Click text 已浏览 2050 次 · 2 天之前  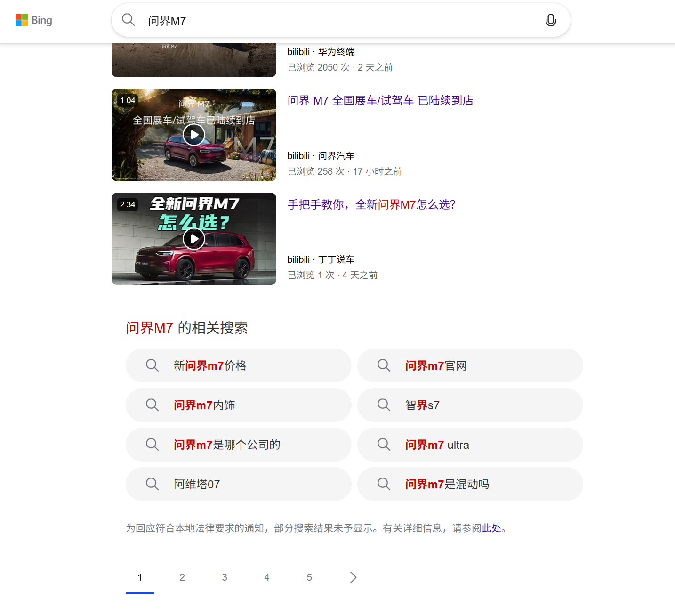click(340, 67)
